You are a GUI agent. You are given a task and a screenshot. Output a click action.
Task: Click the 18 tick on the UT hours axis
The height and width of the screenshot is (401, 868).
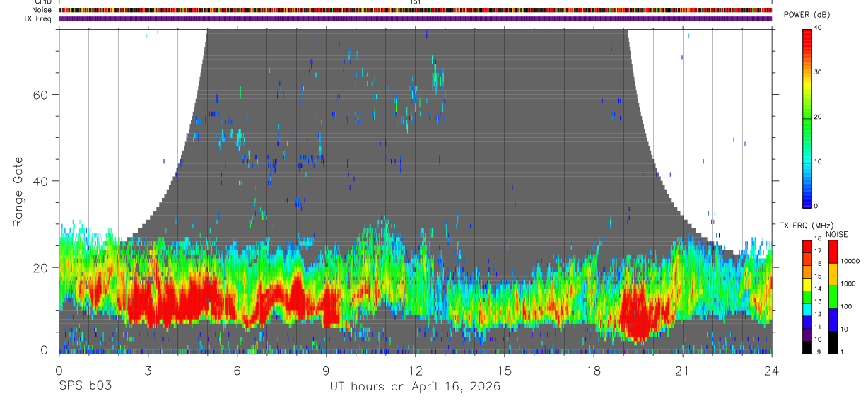click(x=594, y=371)
